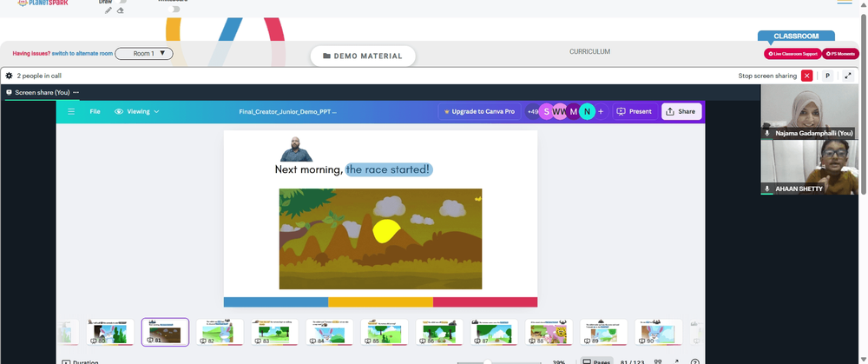Open the Canva File menu
Screen dimensions: 868x364
95,111
